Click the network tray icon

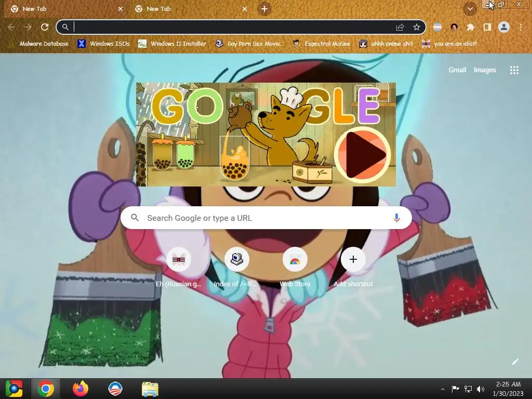coord(468,389)
